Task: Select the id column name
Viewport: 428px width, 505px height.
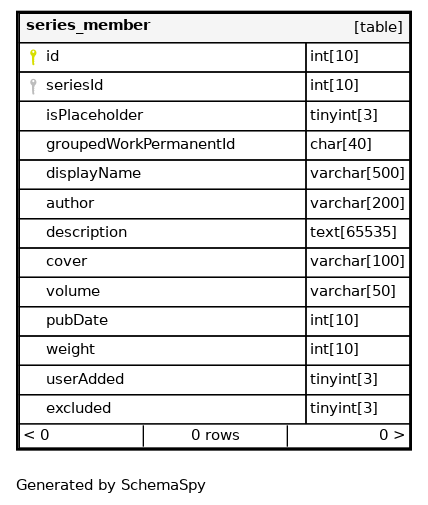Action: [53, 56]
